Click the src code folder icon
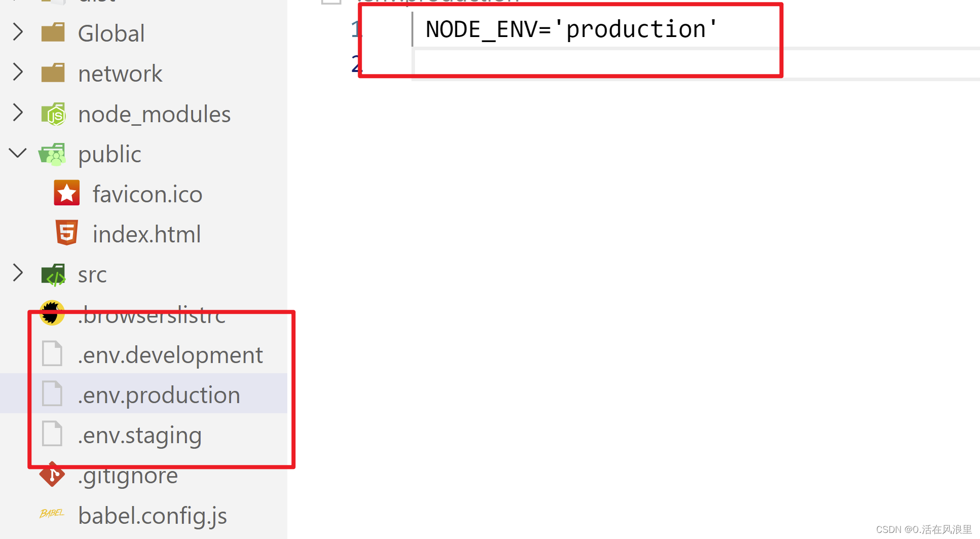980x539 pixels. click(x=53, y=274)
